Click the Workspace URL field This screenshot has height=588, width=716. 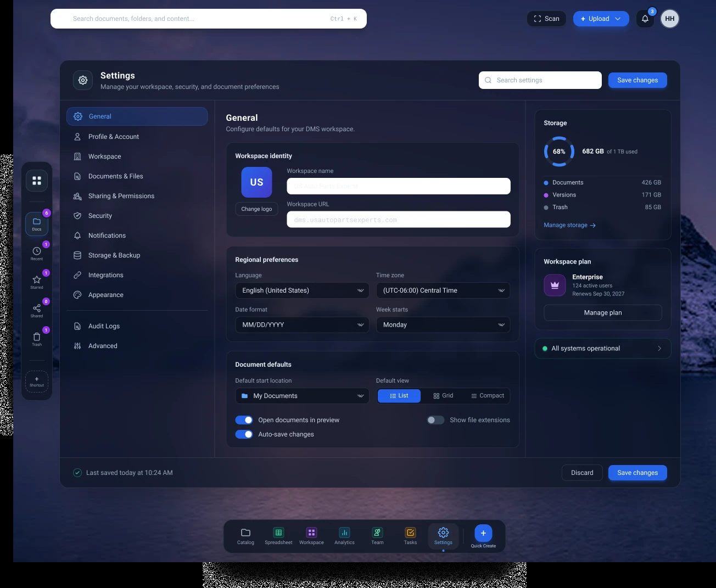tap(399, 220)
